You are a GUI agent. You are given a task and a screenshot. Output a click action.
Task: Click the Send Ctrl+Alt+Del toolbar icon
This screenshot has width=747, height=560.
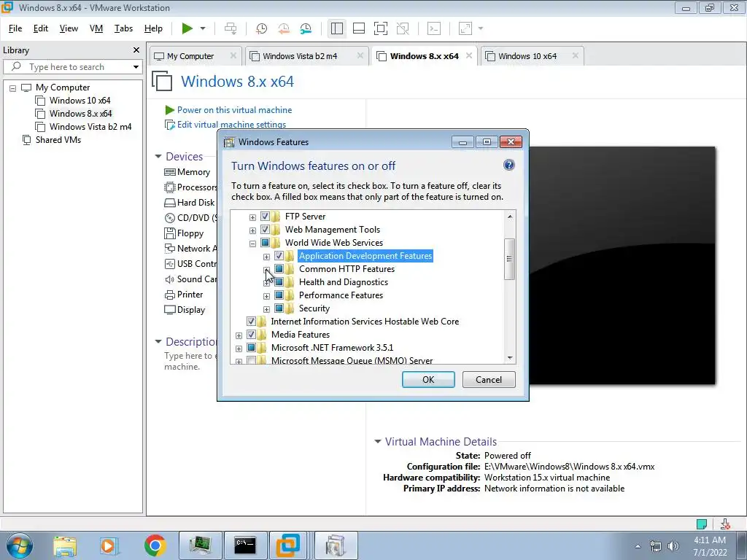point(231,28)
